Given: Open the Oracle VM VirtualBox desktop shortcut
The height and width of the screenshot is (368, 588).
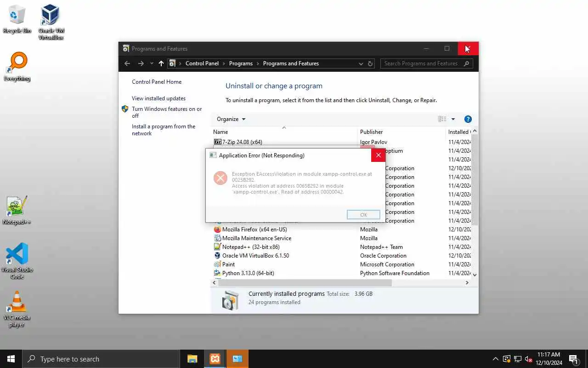Looking at the screenshot, I should [51, 22].
